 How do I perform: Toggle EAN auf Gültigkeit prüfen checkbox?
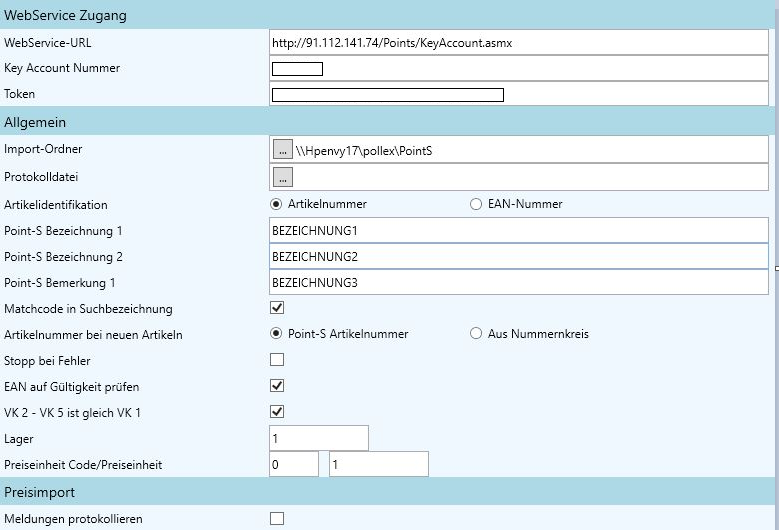point(277,386)
